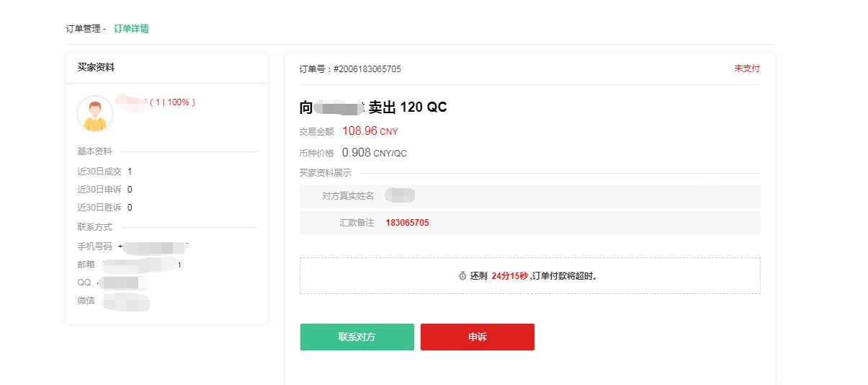
Task: Select the 订单详情 breadcrumb item
Action: [131, 29]
